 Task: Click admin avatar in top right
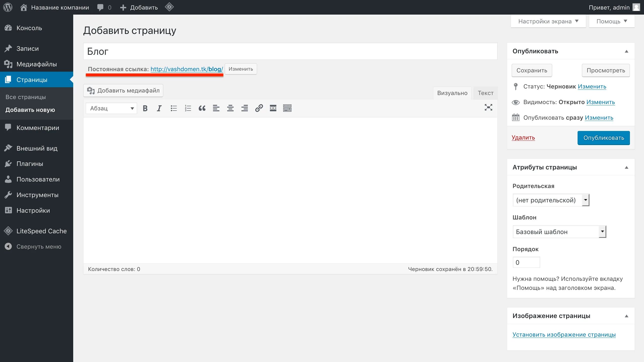(x=636, y=7)
